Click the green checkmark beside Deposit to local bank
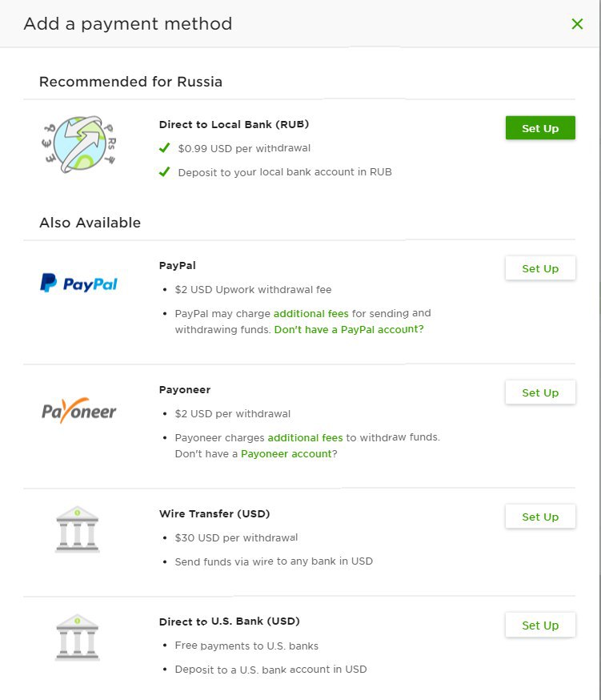601x700 pixels. tap(164, 172)
